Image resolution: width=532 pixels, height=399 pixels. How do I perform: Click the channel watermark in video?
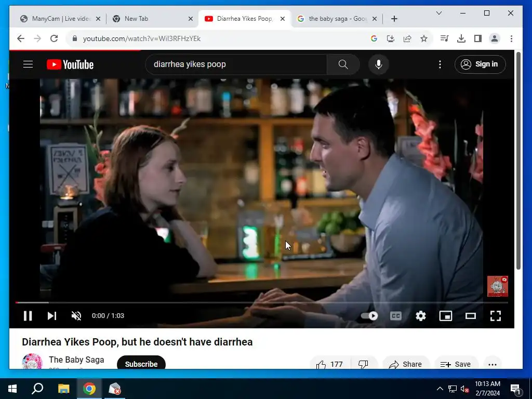click(x=497, y=286)
